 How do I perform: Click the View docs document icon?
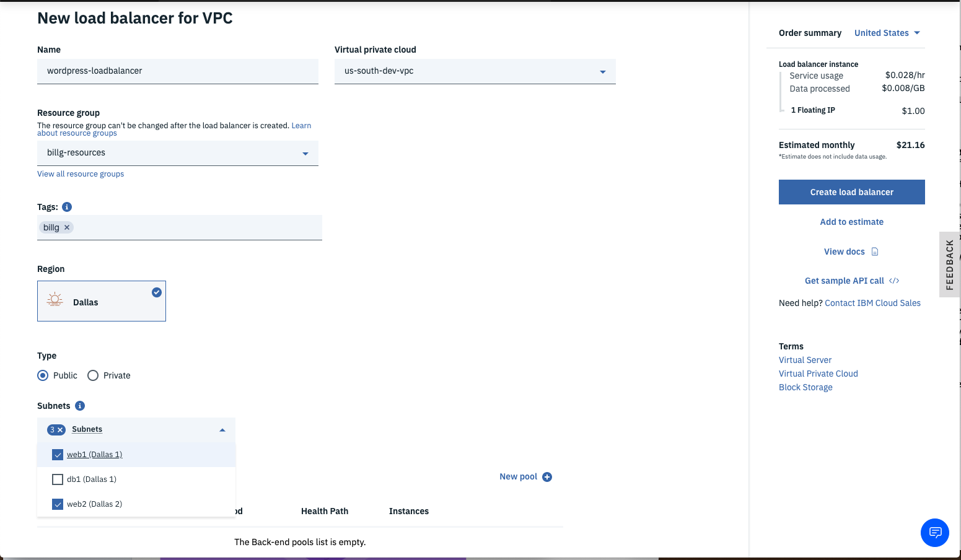(875, 252)
